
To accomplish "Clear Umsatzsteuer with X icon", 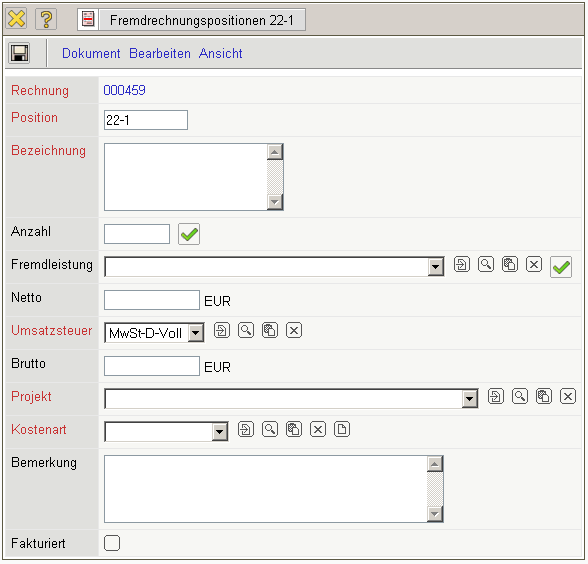I will pyautogui.click(x=294, y=330).
